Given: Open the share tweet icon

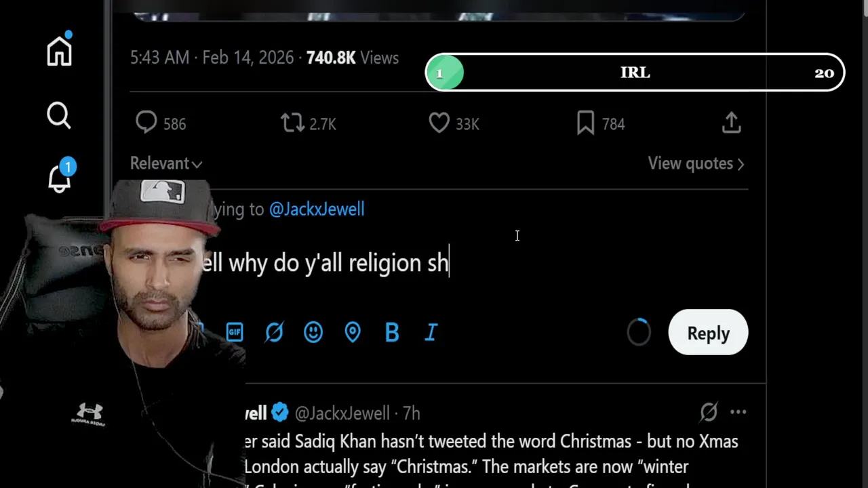Looking at the screenshot, I should pyautogui.click(x=731, y=123).
